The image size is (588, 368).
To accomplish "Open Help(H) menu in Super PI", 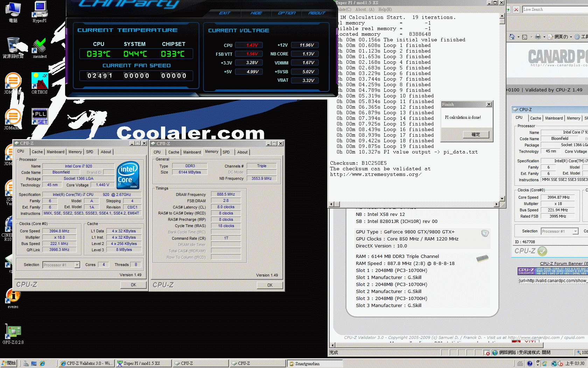I will [385, 9].
